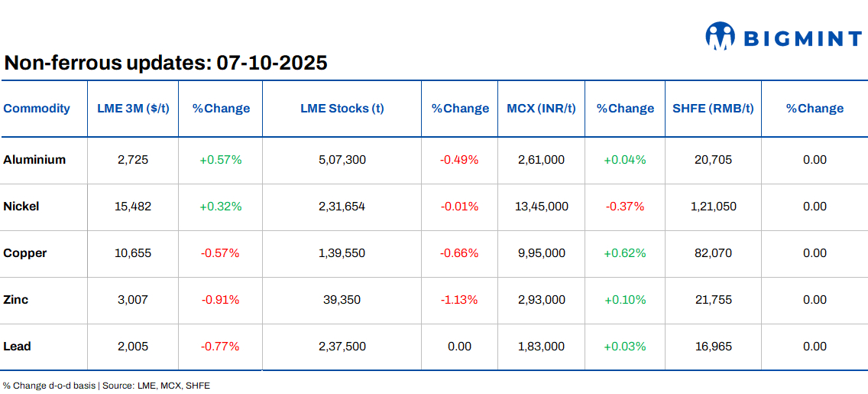Viewport: 868px width, 394px height.
Task: Click the SHFE (RMB/t) column header
Action: [713, 109]
